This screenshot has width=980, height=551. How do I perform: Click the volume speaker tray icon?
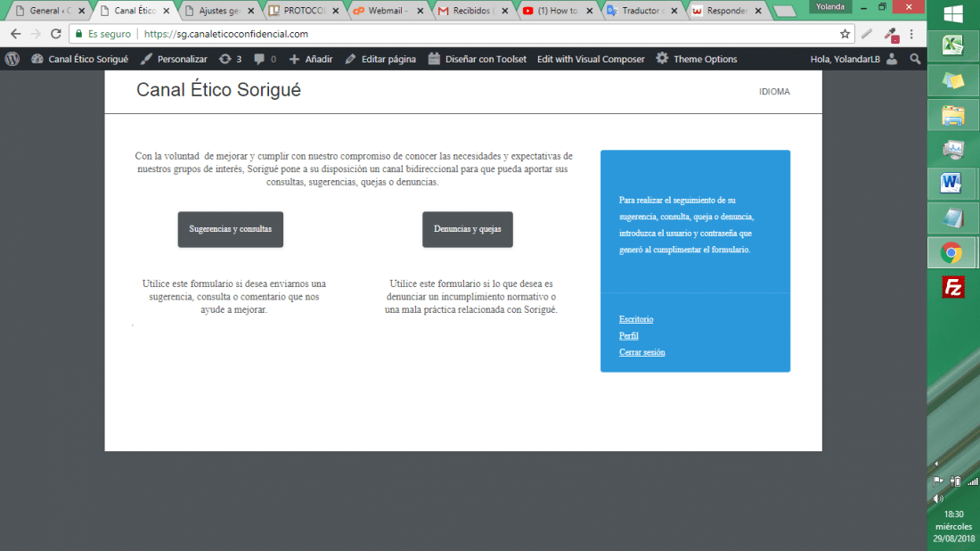pos(938,498)
